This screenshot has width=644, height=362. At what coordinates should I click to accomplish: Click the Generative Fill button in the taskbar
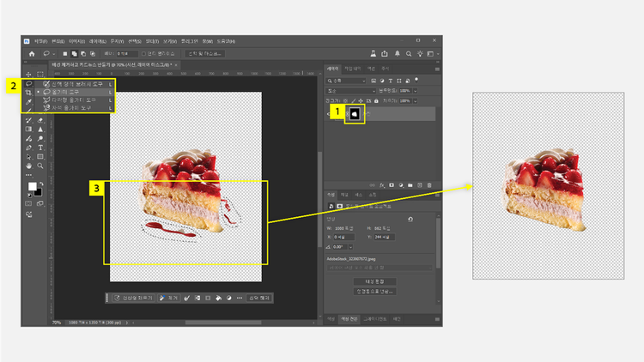coord(134,298)
